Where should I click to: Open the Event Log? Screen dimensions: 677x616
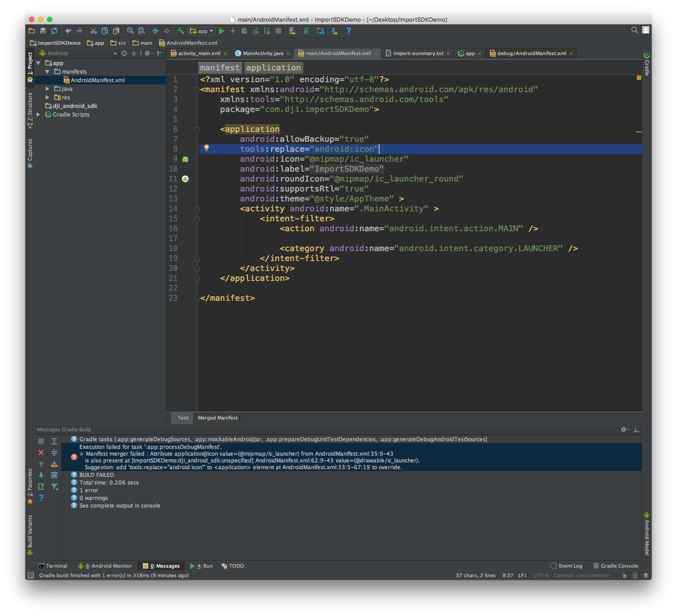point(570,566)
